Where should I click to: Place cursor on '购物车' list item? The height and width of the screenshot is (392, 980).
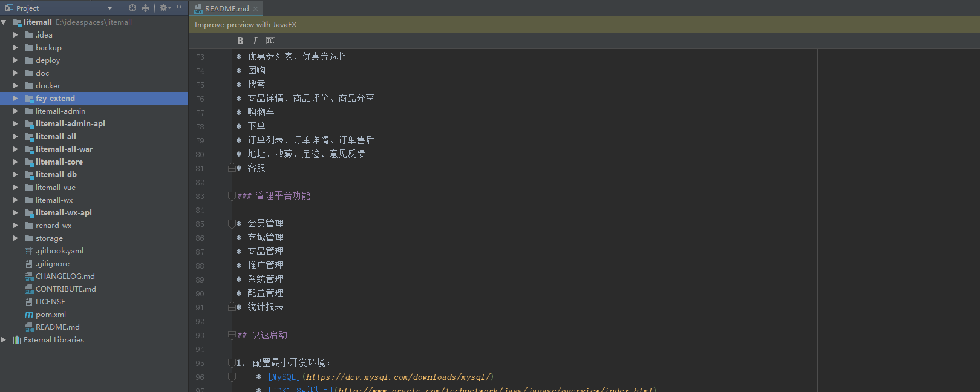[x=261, y=113]
